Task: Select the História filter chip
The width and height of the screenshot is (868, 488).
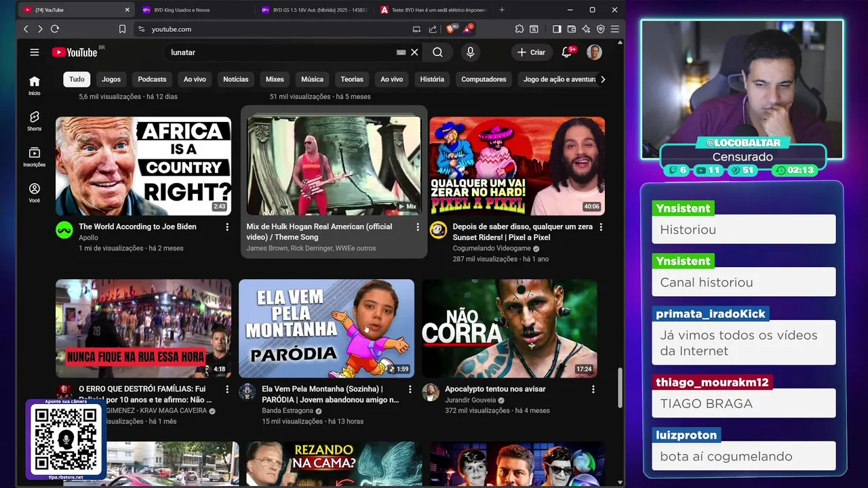Action: 432,79
